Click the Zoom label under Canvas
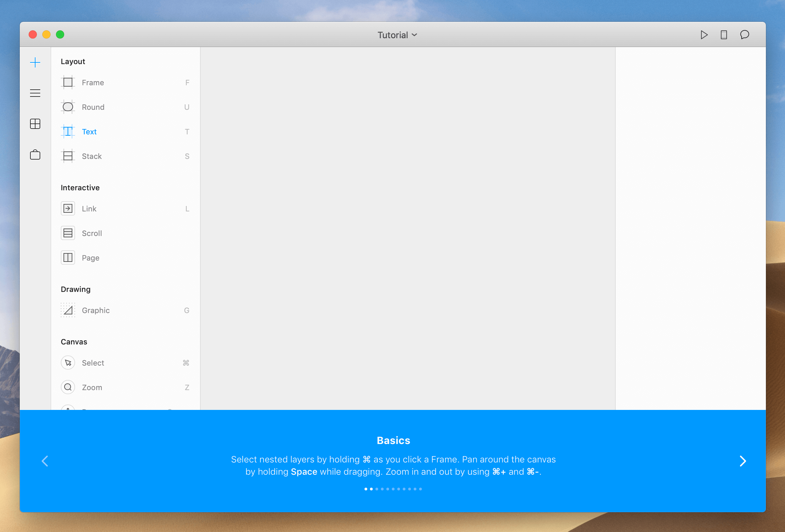The image size is (785, 532). [x=92, y=387]
